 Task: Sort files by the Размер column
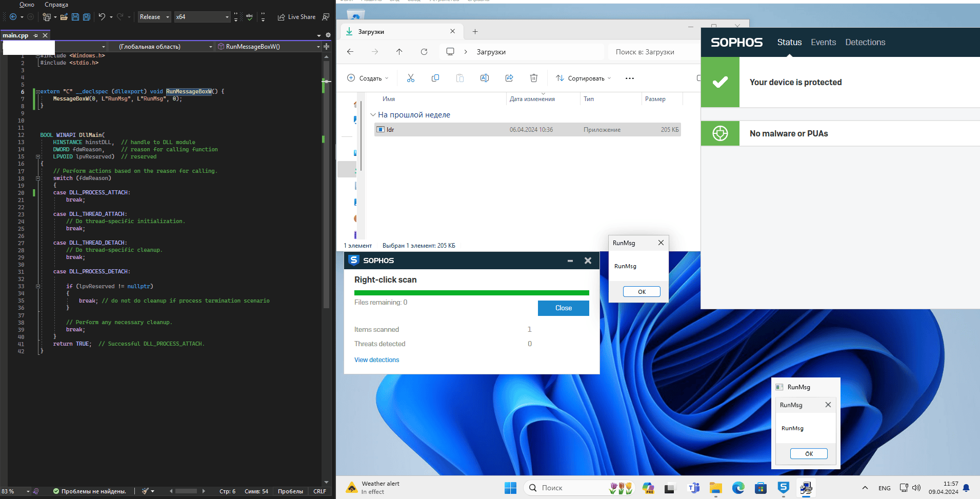(655, 99)
